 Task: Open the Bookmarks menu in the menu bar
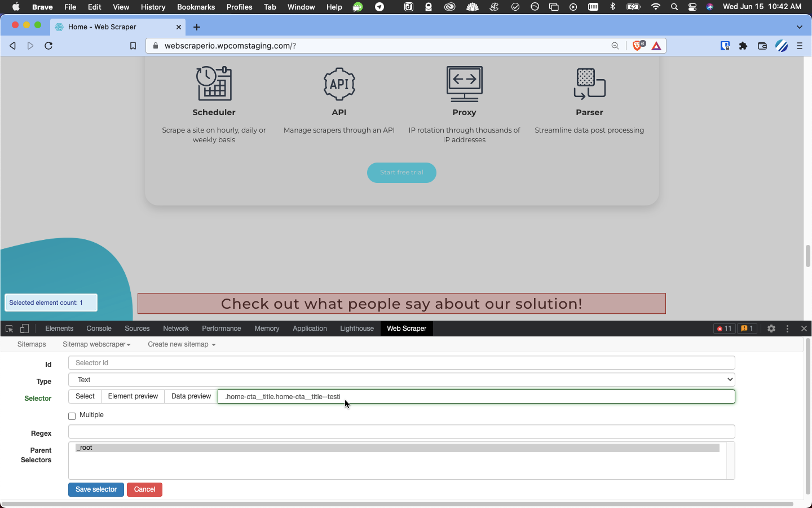[196, 7]
